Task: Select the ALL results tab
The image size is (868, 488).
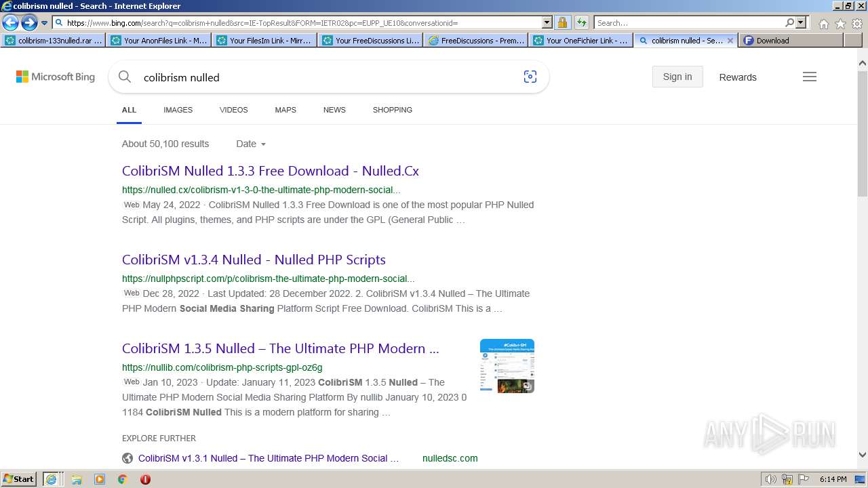Action: [x=129, y=110]
